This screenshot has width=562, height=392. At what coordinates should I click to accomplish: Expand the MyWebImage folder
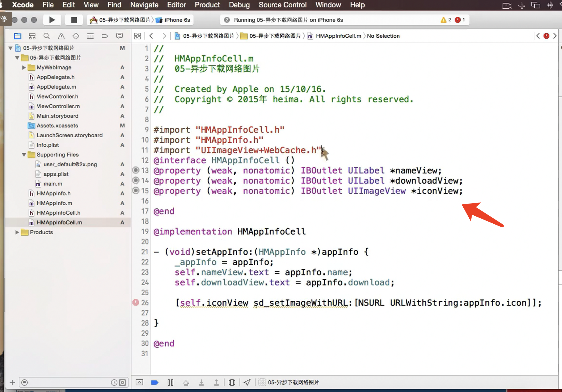[x=24, y=68]
